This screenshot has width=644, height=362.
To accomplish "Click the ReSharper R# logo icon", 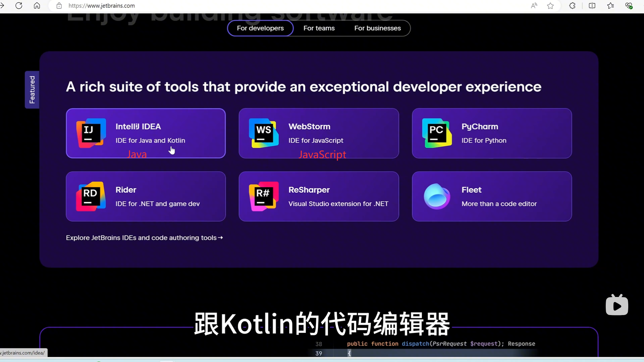I will pyautogui.click(x=264, y=196).
